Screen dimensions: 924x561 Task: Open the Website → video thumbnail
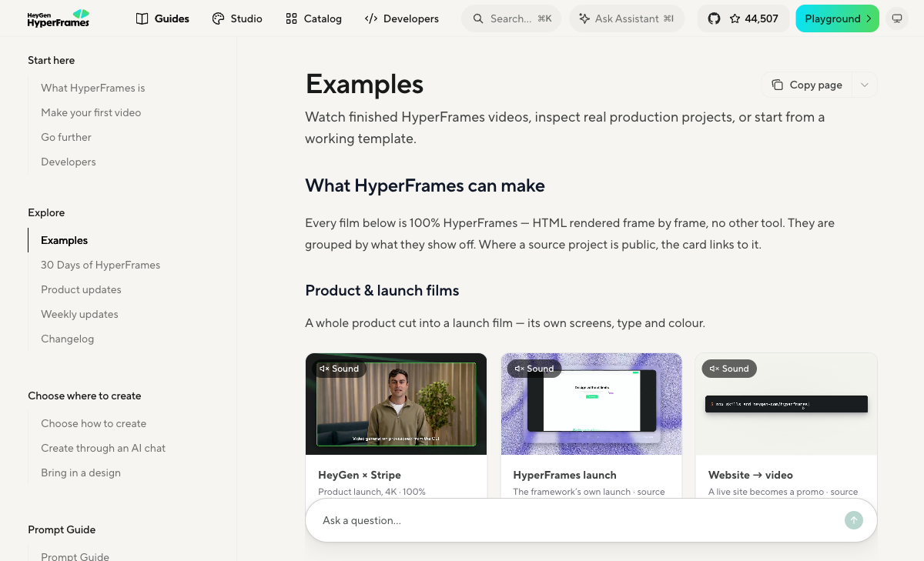pos(786,404)
